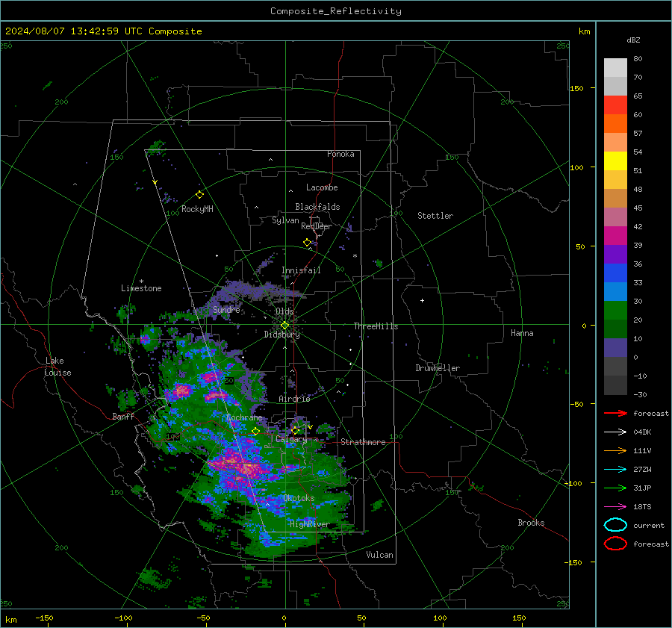Image resolution: width=672 pixels, height=628 pixels.
Task: Click the white plus marker west of Hanna
Action: pos(422,300)
